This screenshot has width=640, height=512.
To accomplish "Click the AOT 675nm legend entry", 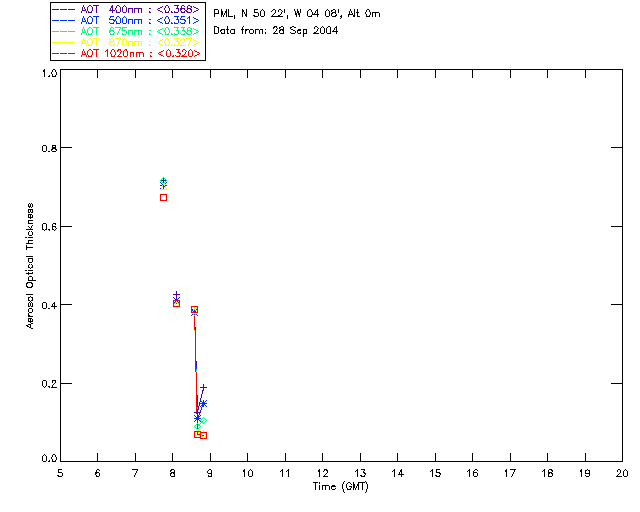I will [126, 31].
